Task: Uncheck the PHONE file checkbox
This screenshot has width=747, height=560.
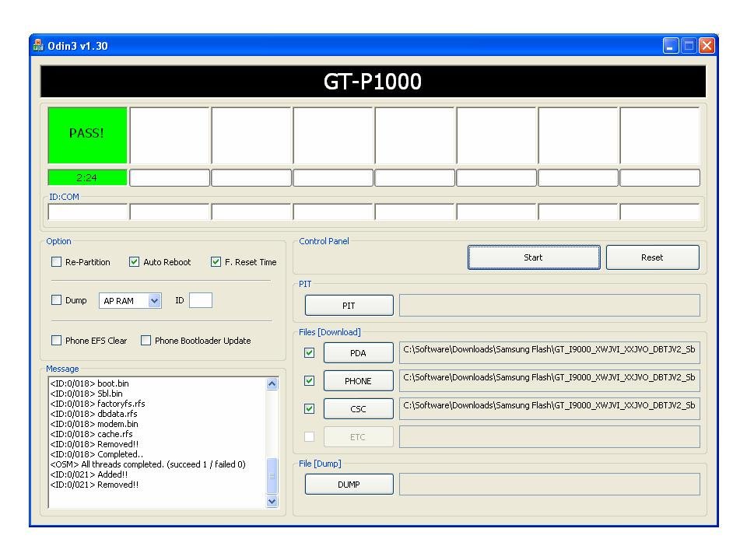Action: (x=309, y=381)
